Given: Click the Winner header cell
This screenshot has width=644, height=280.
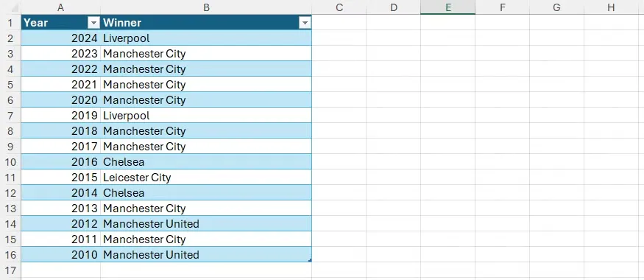Looking at the screenshot, I should [x=206, y=23].
